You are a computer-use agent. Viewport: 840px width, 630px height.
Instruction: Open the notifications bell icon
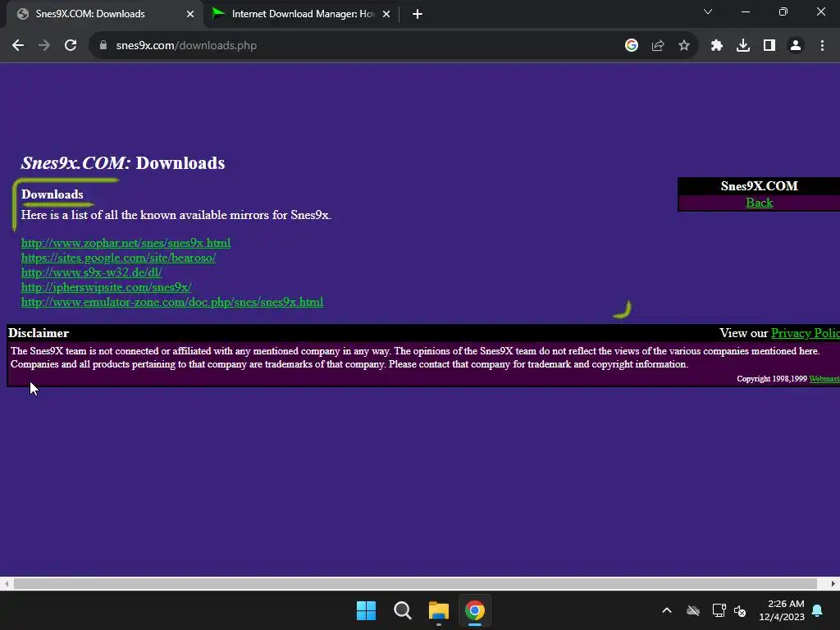click(818, 610)
